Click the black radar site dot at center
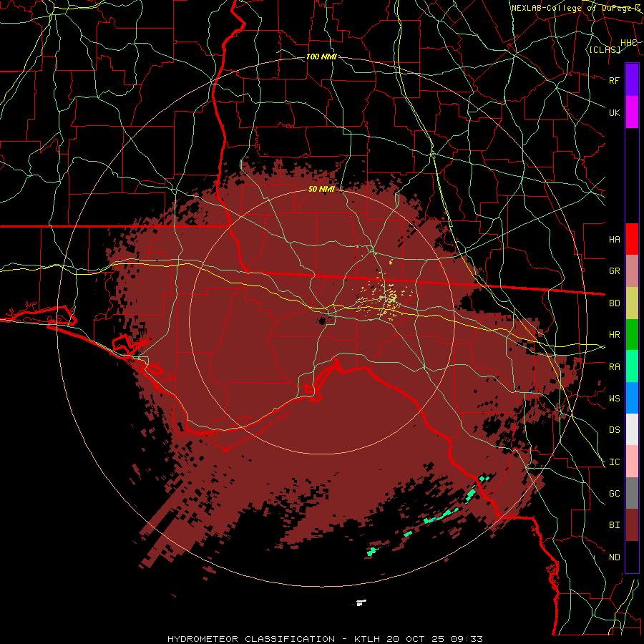This screenshot has width=644, height=644. click(x=322, y=321)
